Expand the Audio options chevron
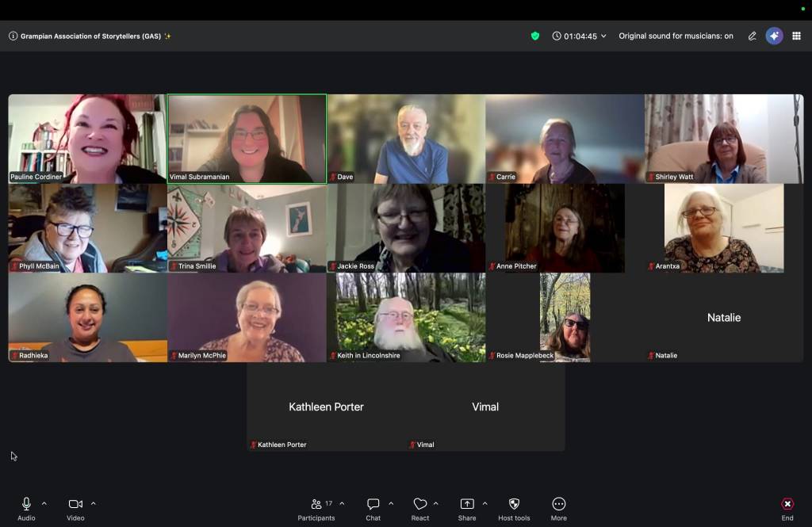 [x=44, y=503]
